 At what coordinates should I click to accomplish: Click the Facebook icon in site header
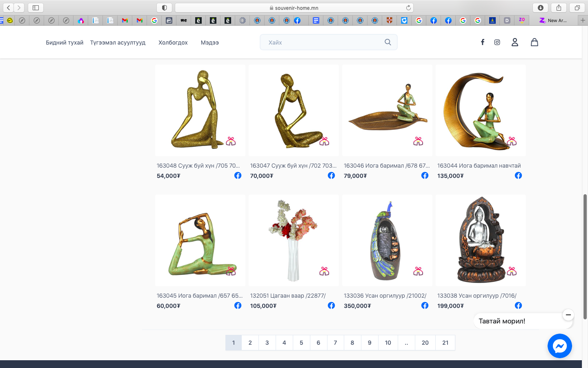tap(482, 42)
